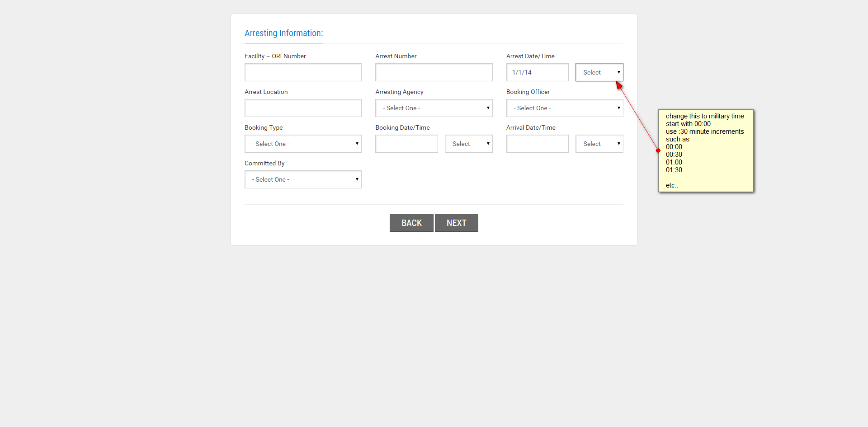Click the red annotation arrow endpoint dot
Viewport: 868px width, 427px height.
658,150
